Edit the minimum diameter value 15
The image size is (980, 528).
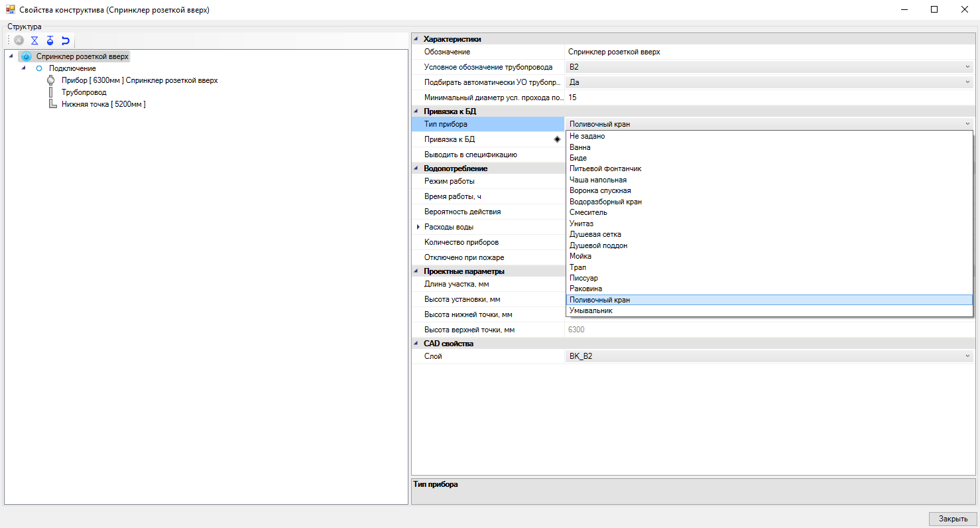pos(770,98)
